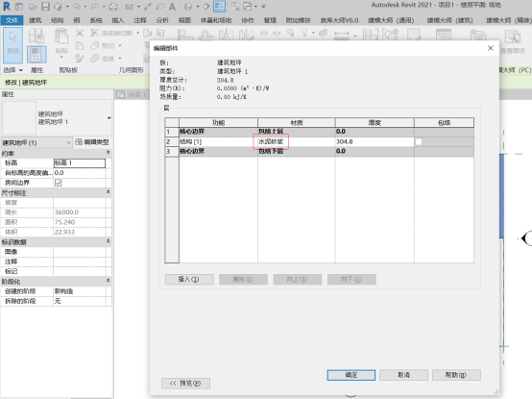This screenshot has width=532, height=399.
Task: Switch to the 体量和场地 ribbon tab
Action: [x=216, y=20]
